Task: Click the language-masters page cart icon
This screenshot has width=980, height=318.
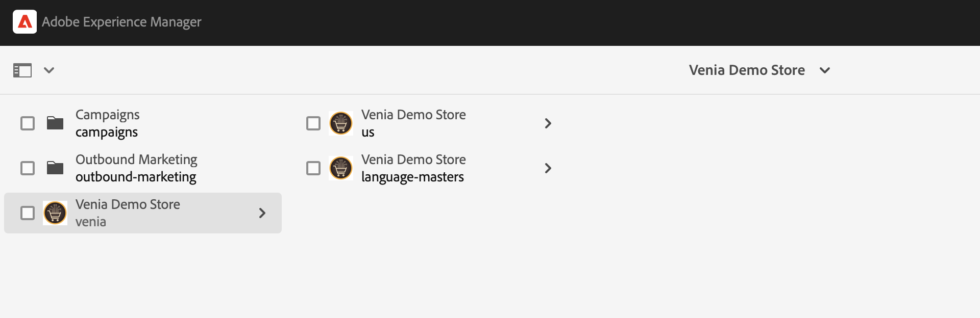Action: (341, 168)
